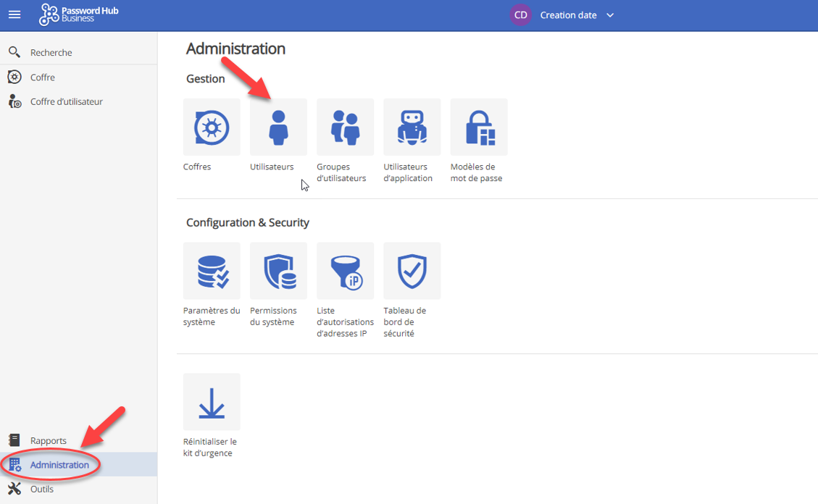
Task: Select Administration in the sidebar
Action: (x=59, y=465)
